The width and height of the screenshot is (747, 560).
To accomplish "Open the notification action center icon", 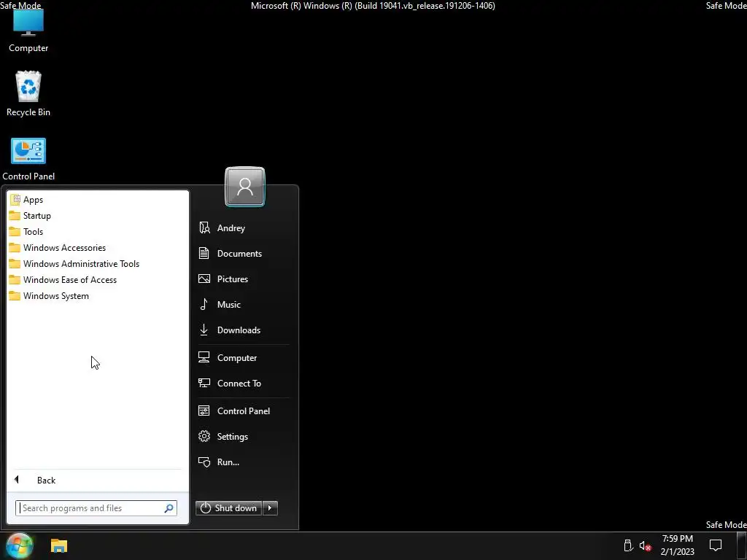I will [x=716, y=545].
